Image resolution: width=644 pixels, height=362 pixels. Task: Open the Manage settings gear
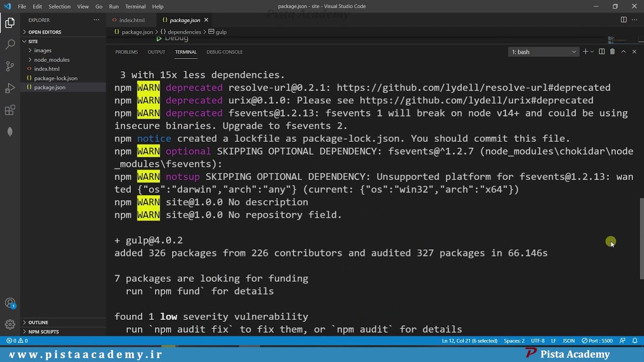click(x=10, y=325)
